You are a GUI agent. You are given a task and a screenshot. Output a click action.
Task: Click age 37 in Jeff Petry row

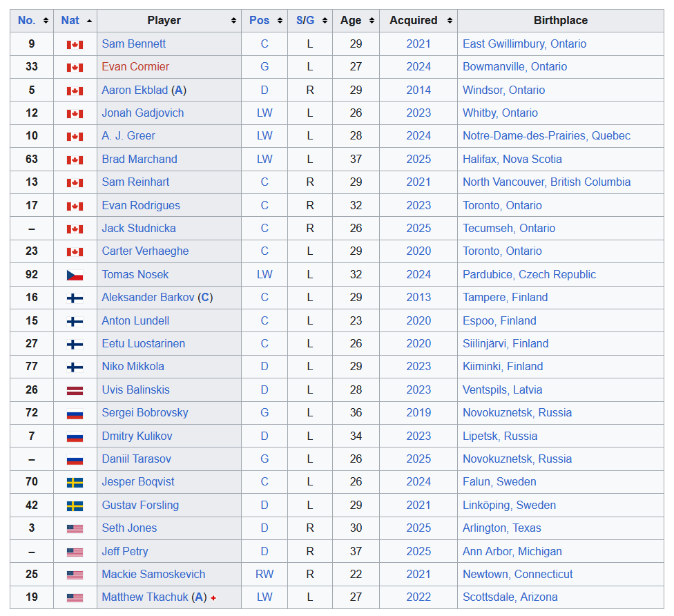click(x=356, y=551)
